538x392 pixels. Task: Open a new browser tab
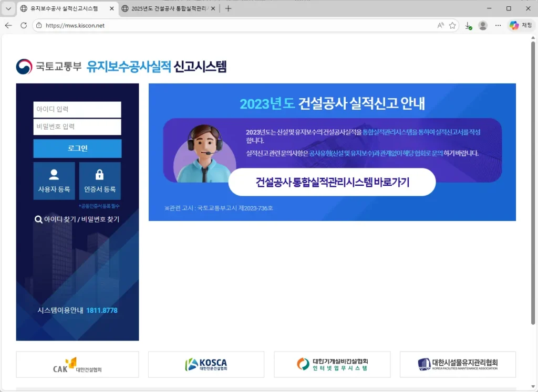(x=228, y=8)
